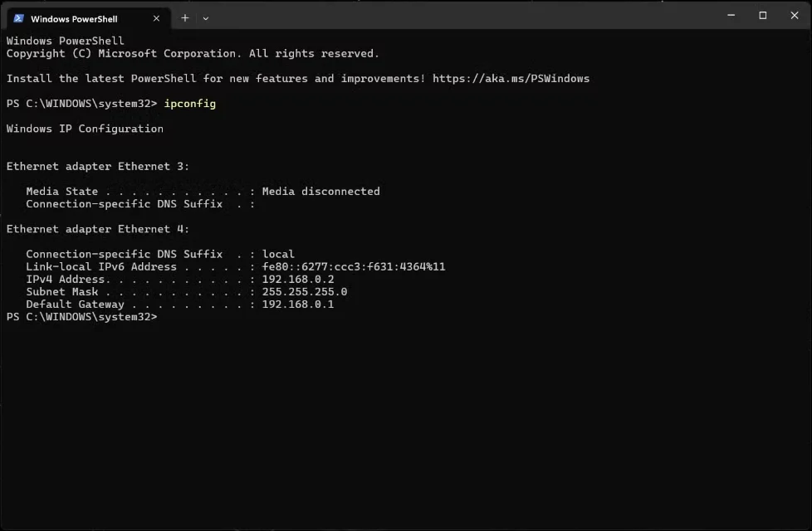812x531 pixels.
Task: Close the Windows PowerShell tab
Action: point(156,18)
